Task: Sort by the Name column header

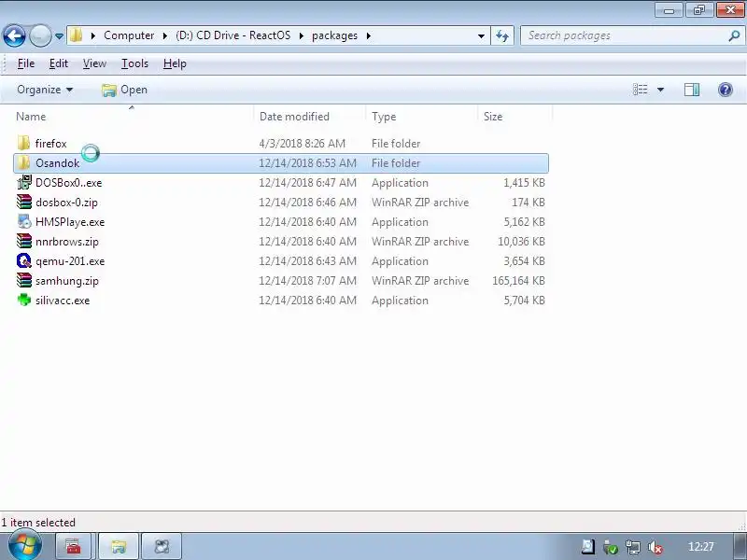Action: pyautogui.click(x=31, y=117)
